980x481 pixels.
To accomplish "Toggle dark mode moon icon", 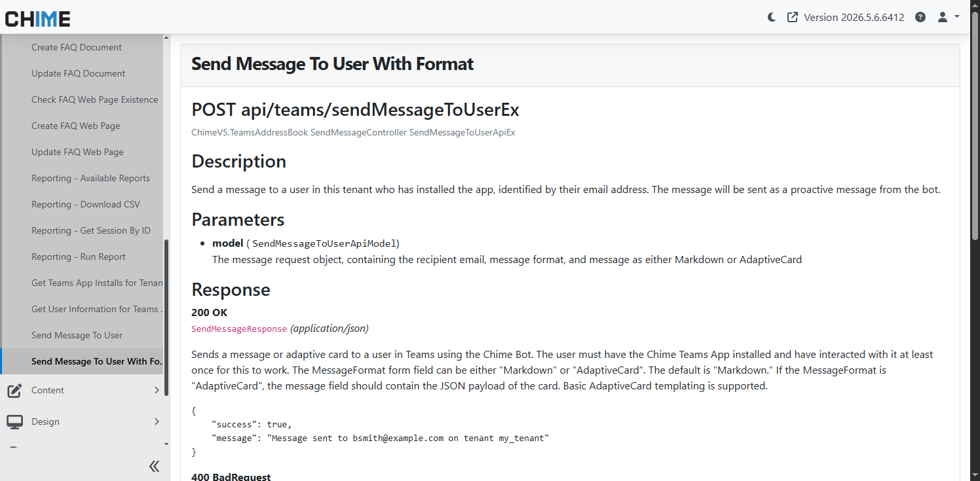I will coord(772,18).
